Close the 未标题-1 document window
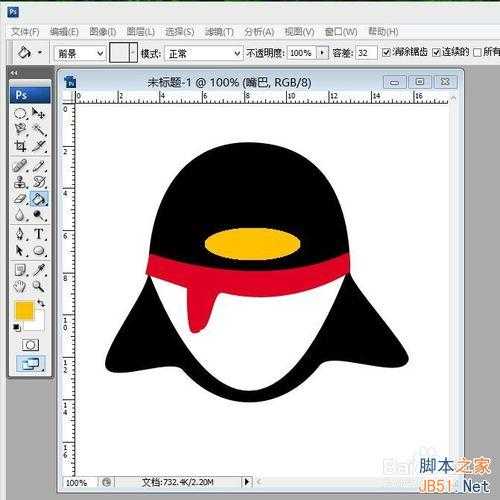Image resolution: width=500 pixels, height=500 pixels. click(x=445, y=82)
